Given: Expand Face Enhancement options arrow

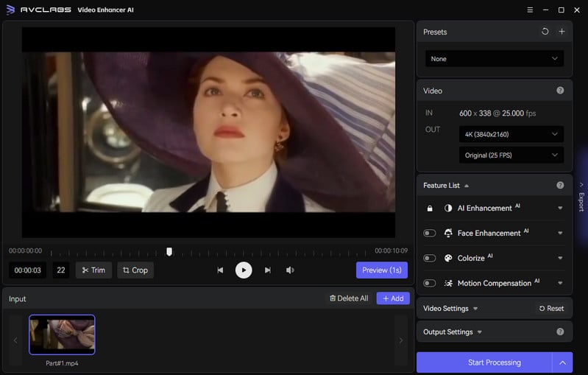Looking at the screenshot, I should pos(560,233).
